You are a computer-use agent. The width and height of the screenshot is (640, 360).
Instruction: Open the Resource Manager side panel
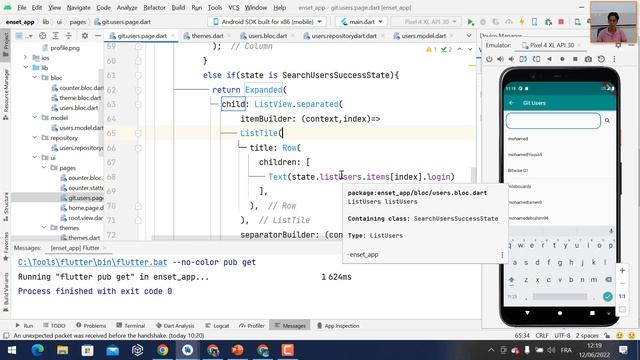[x=6, y=94]
